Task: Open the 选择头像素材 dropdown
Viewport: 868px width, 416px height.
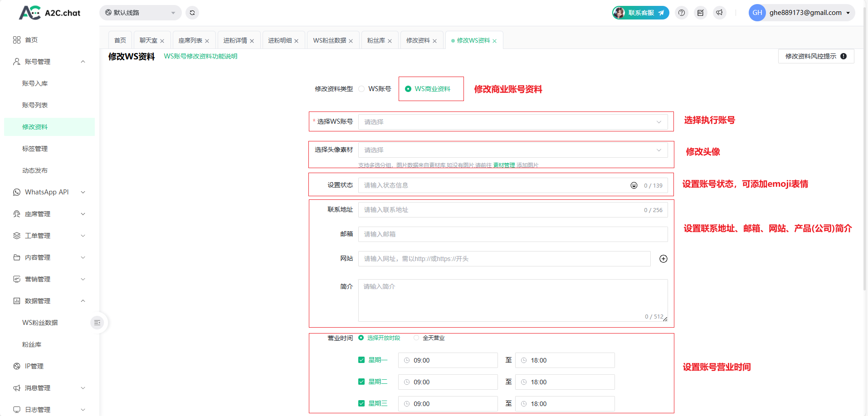Action: coord(512,150)
